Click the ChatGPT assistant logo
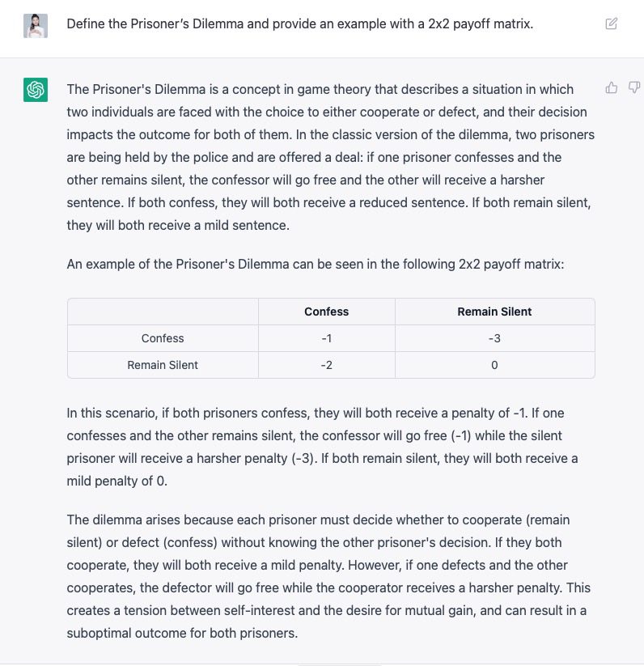 [34, 89]
